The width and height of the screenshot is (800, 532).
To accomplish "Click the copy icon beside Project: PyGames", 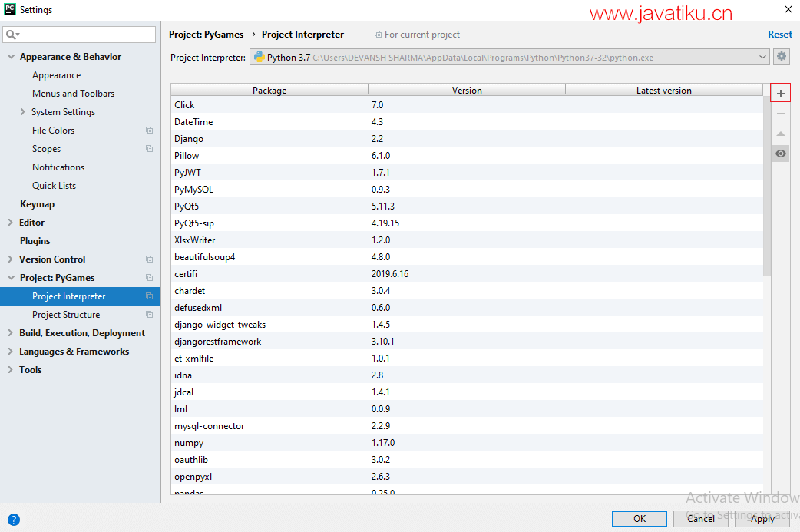I will [149, 277].
